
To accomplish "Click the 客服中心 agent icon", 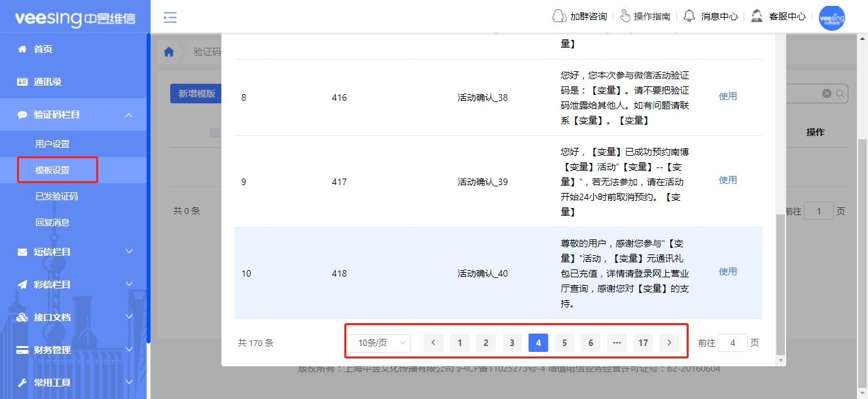I will coord(757,16).
